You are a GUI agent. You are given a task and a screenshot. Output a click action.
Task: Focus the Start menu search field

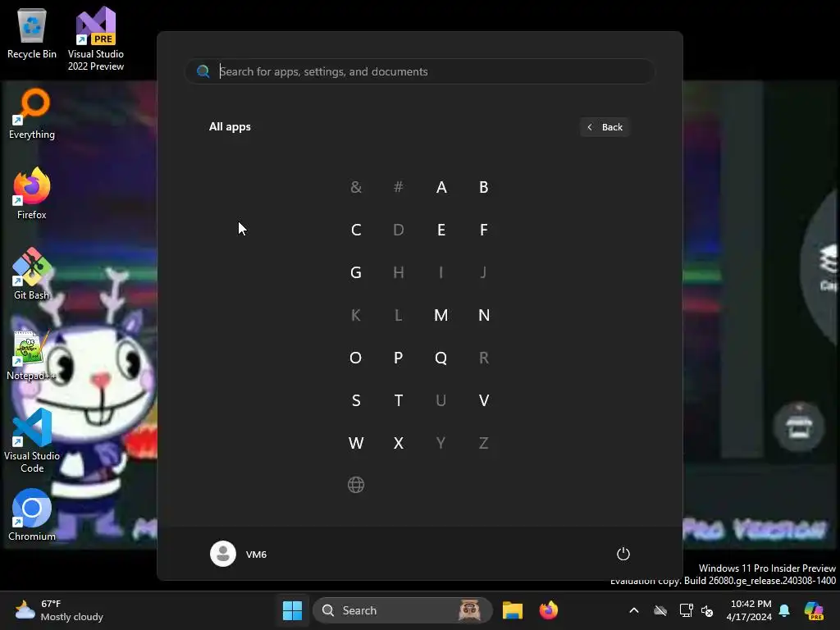point(420,71)
